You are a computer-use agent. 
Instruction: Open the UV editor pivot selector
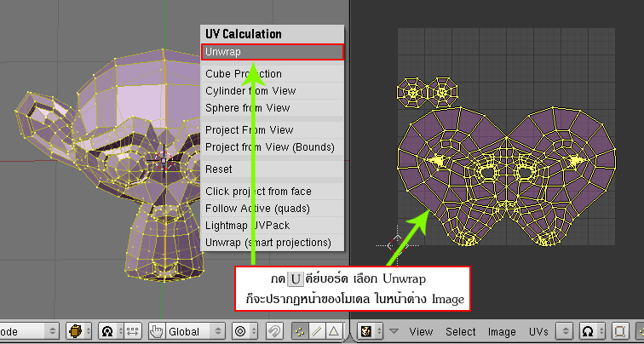[592, 331]
